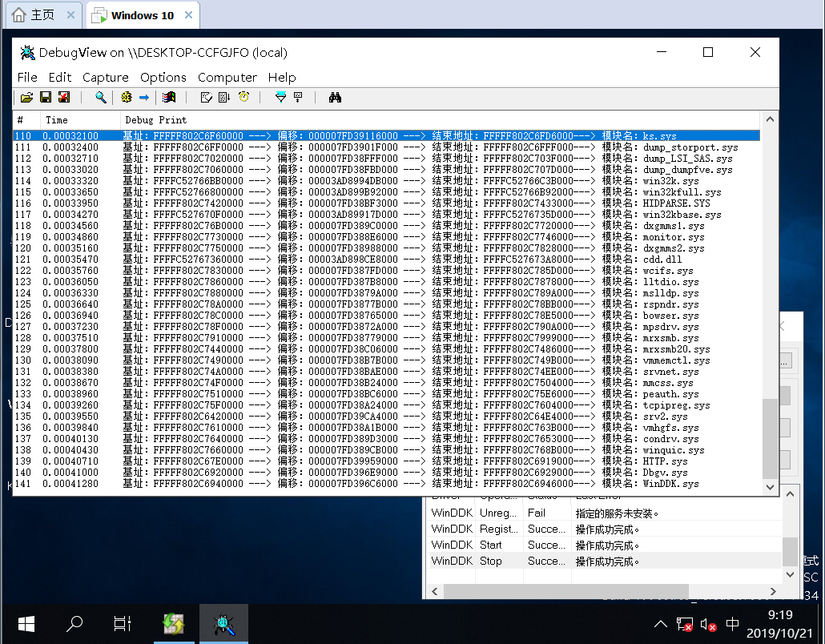Open the Help menu
This screenshot has width=825, height=644.
pos(282,78)
